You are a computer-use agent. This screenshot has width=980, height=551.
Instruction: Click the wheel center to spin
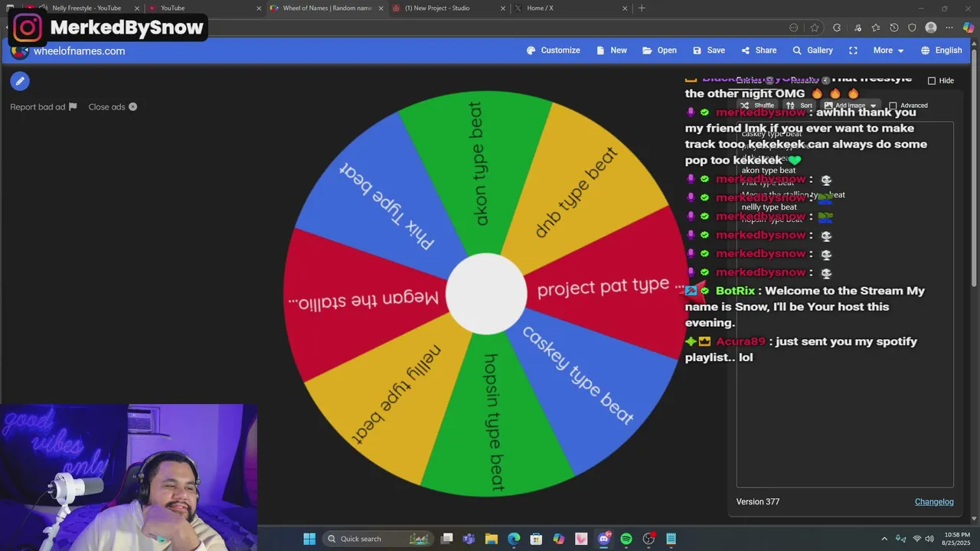coord(486,293)
